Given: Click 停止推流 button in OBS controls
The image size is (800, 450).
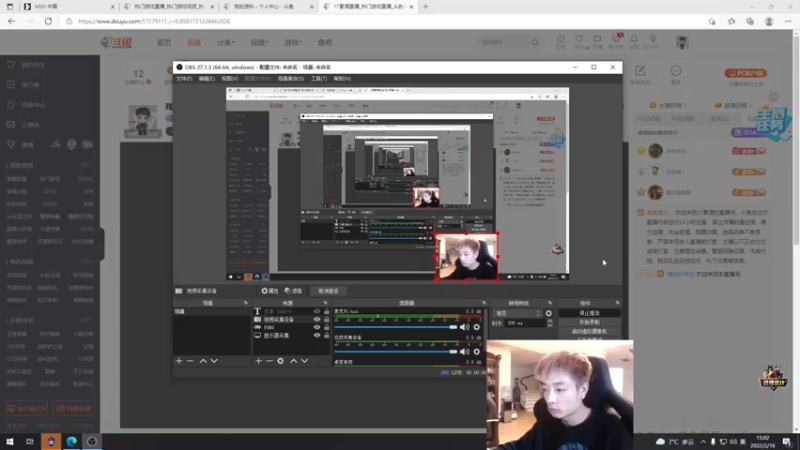Looking at the screenshot, I should pos(589,313).
